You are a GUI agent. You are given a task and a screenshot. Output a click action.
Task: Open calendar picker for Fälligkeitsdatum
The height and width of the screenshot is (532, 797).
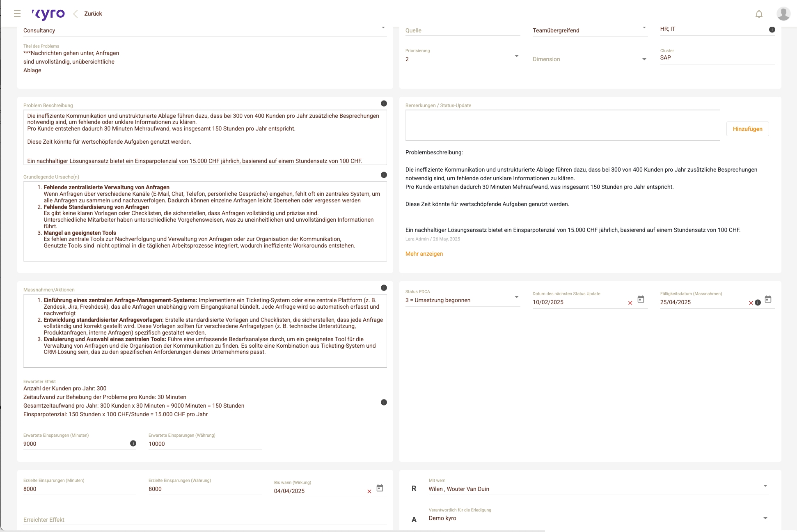click(768, 299)
